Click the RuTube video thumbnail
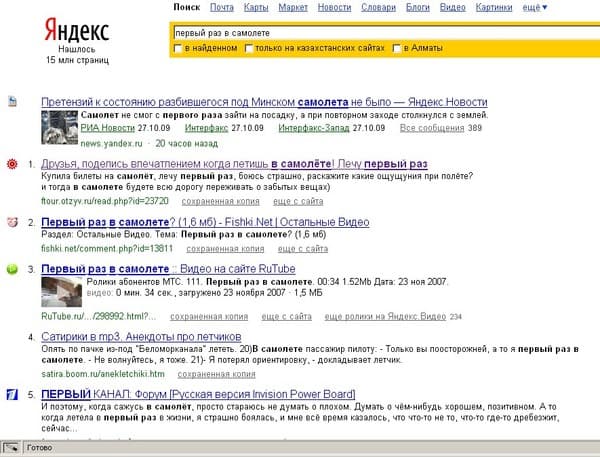The image size is (600, 457). click(x=62, y=292)
